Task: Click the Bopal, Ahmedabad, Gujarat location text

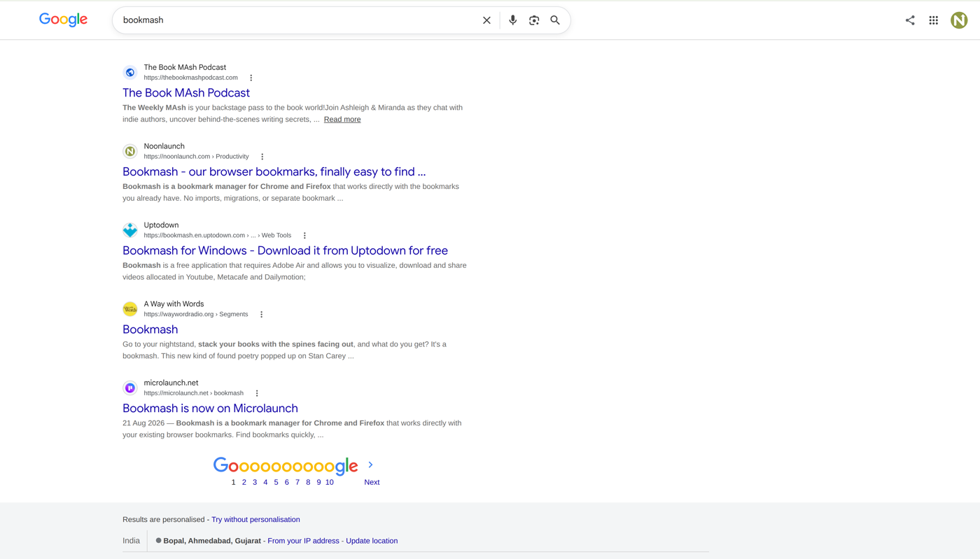Action: pyautogui.click(x=212, y=541)
